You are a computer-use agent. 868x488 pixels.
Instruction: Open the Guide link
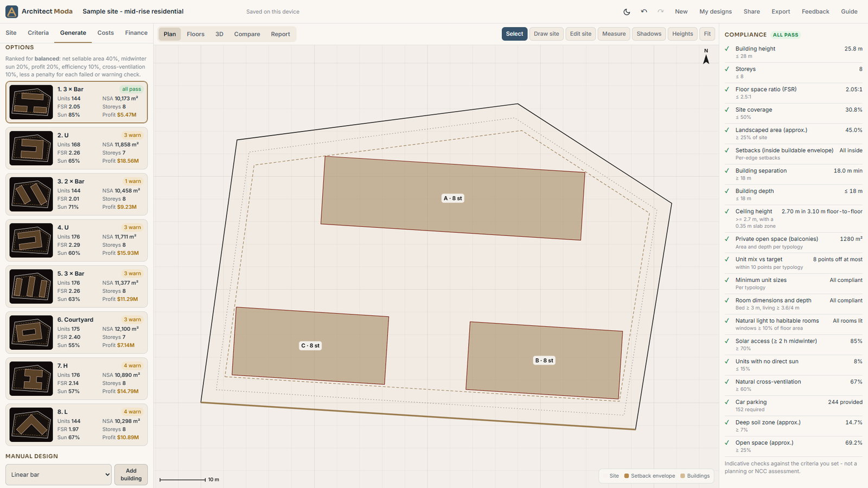849,11
